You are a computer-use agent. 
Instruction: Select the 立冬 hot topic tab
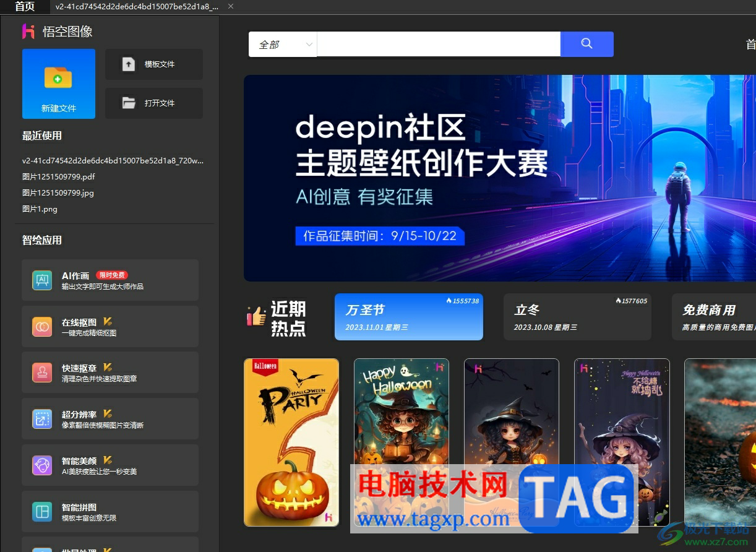click(x=577, y=317)
